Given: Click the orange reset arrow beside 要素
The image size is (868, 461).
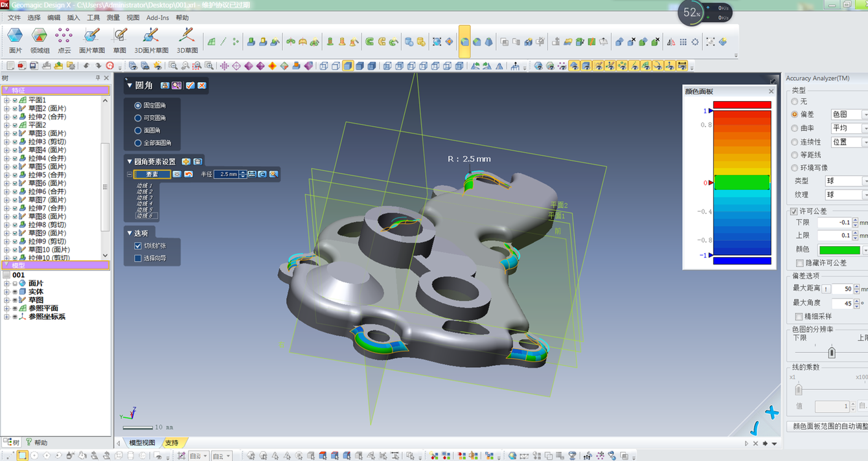Looking at the screenshot, I should pyautogui.click(x=188, y=174).
